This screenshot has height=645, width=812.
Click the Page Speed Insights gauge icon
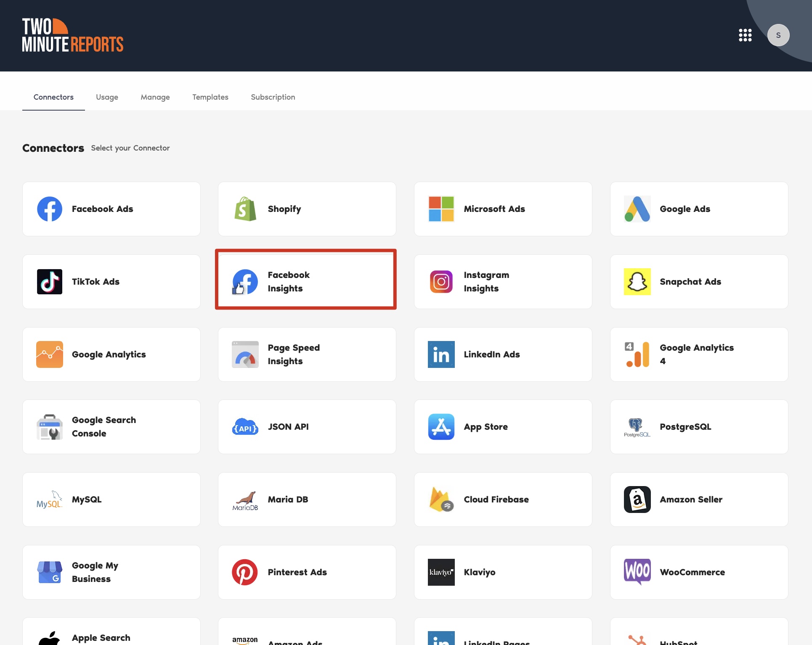(245, 354)
